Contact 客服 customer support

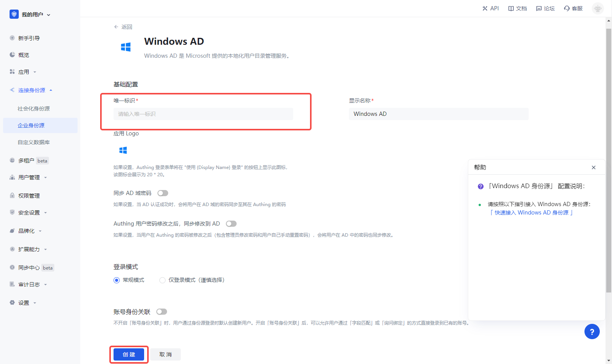click(573, 8)
